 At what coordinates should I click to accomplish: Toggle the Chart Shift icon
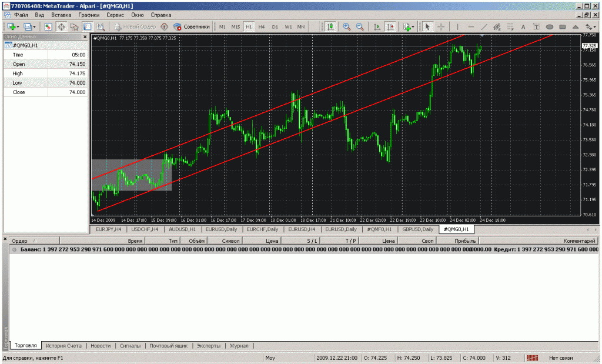coord(390,26)
